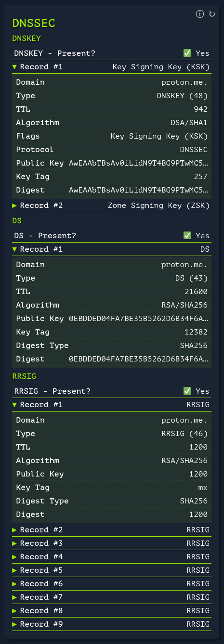Open the info icon for DNSSEC card

coord(200,14)
